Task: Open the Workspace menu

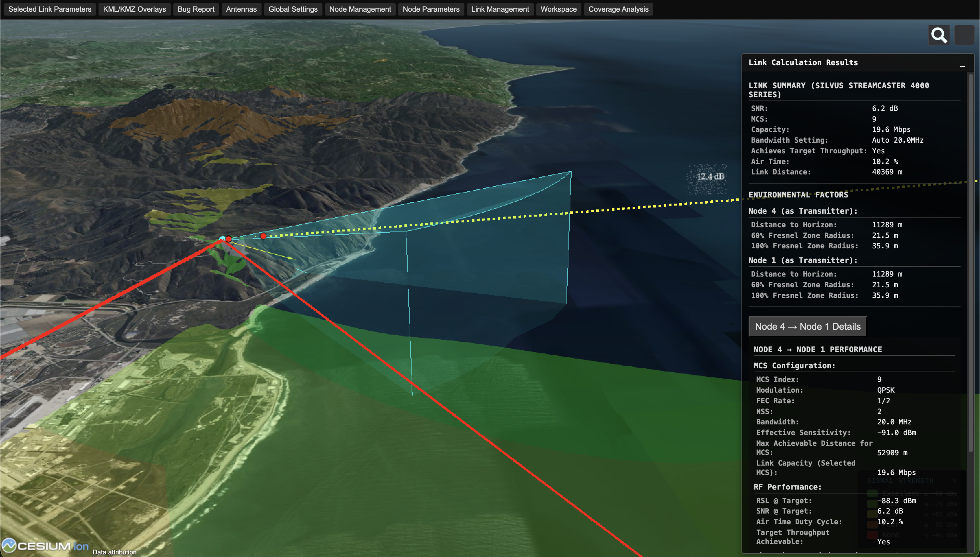Action: pos(558,9)
